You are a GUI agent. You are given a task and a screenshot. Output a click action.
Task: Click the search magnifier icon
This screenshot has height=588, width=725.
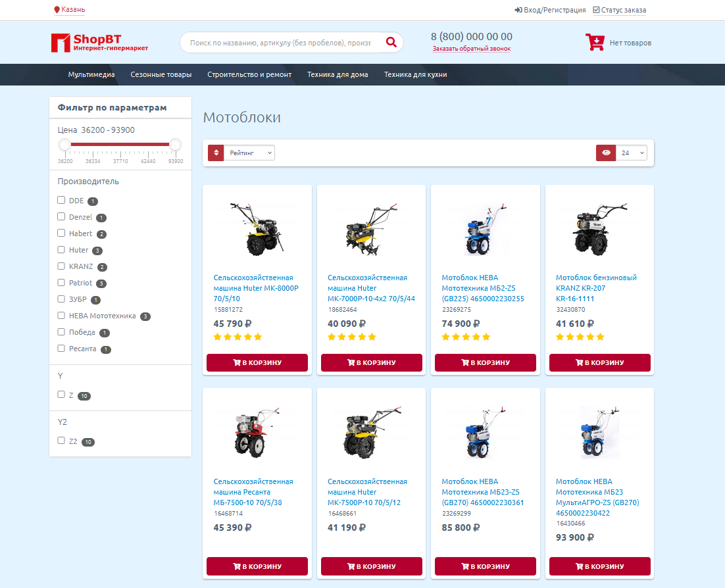[x=391, y=43]
